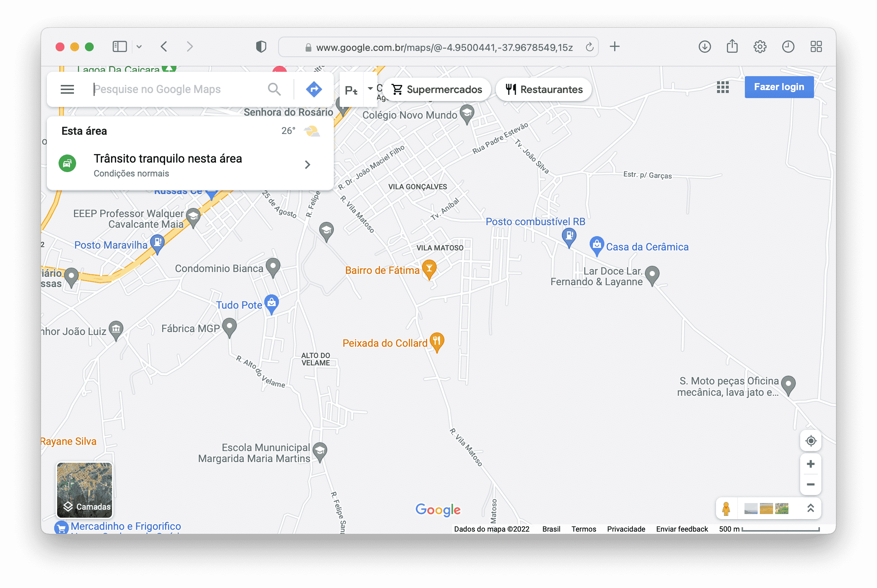The width and height of the screenshot is (877, 588).
Task: Reload the page
Action: (x=589, y=47)
